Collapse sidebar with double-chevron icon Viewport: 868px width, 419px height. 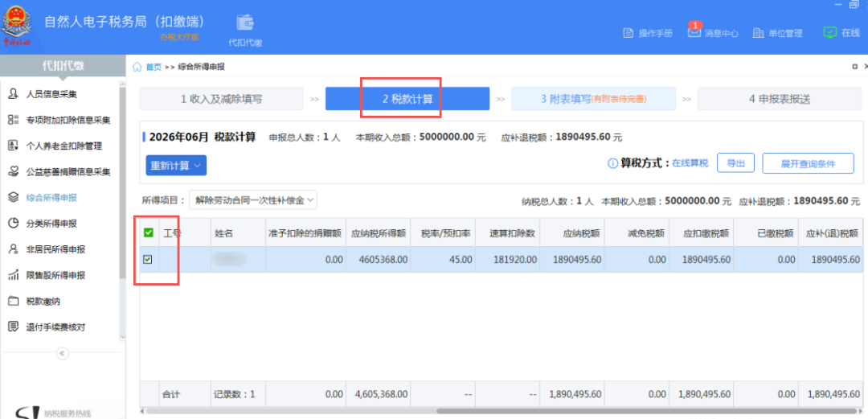pos(62,352)
